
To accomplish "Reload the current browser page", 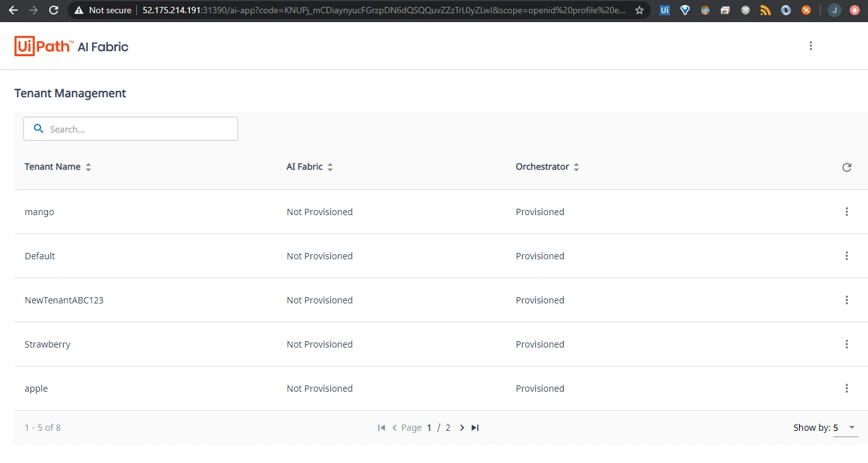I will (x=54, y=10).
